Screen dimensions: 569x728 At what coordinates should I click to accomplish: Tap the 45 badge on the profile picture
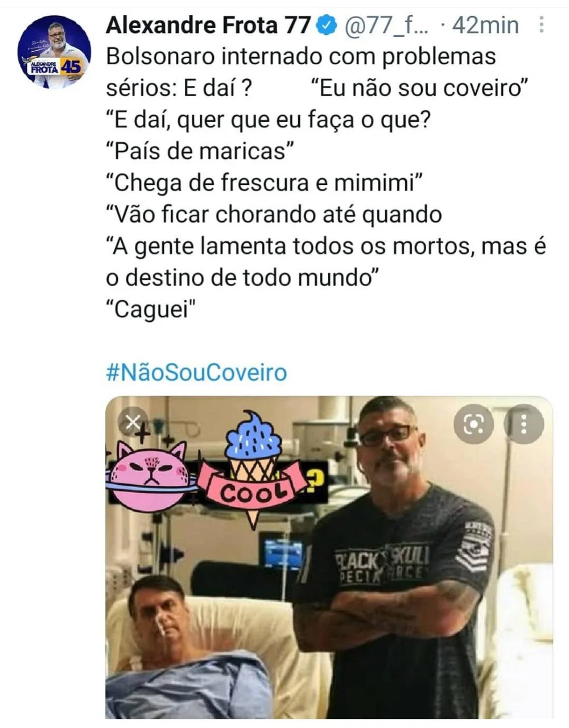(x=71, y=67)
